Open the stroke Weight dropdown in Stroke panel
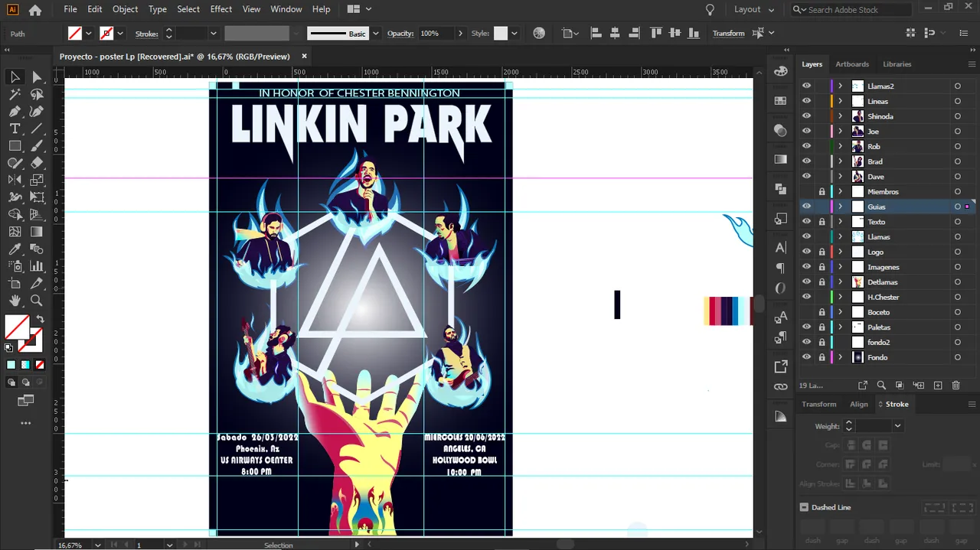Screen dimensions: 980x550 pos(897,426)
